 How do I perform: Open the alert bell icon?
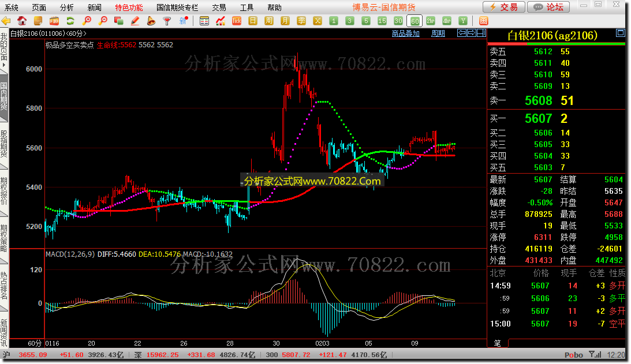tap(151, 21)
